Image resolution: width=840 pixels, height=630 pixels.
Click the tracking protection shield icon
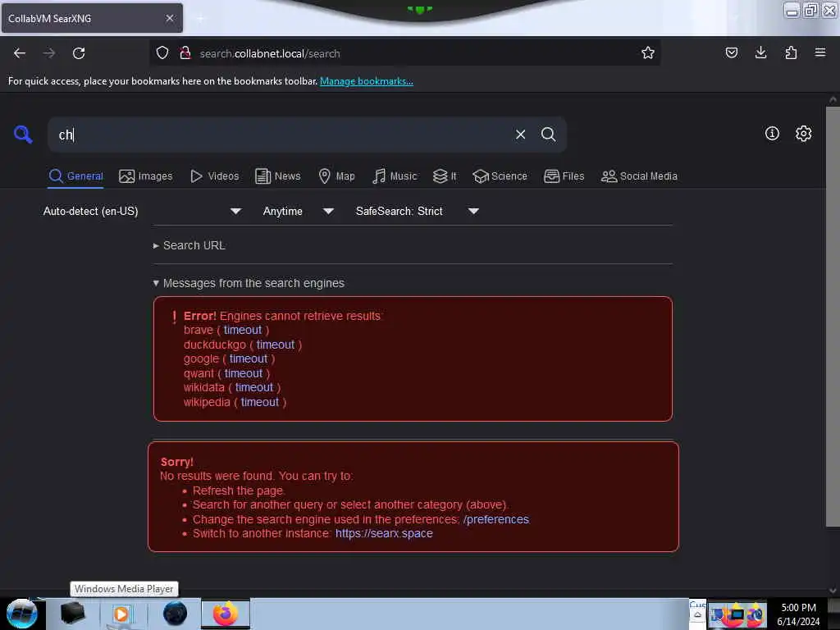(x=162, y=53)
